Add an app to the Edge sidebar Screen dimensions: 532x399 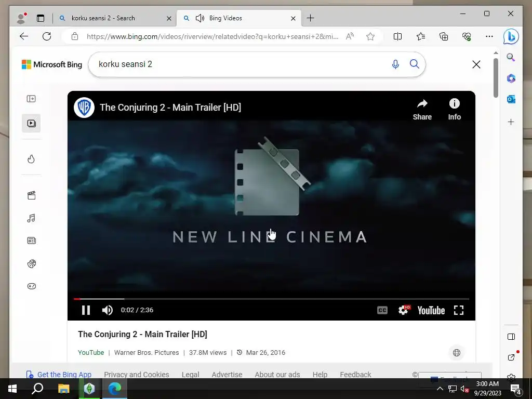pyautogui.click(x=511, y=122)
